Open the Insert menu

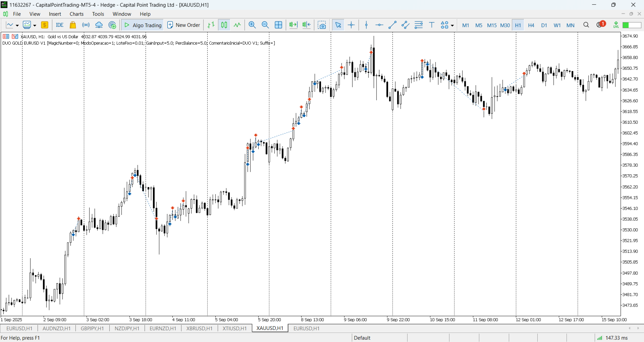click(x=55, y=14)
